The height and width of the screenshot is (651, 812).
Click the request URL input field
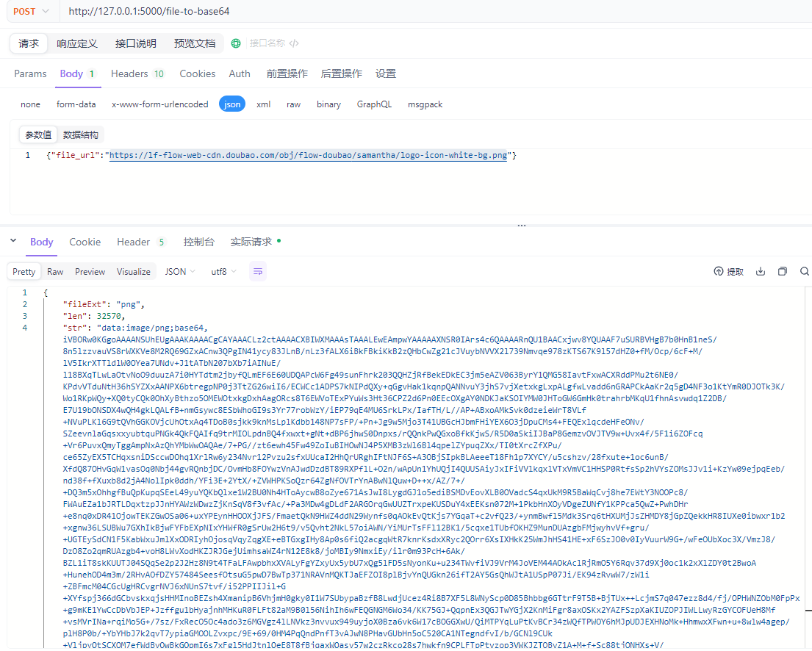click(x=294, y=11)
